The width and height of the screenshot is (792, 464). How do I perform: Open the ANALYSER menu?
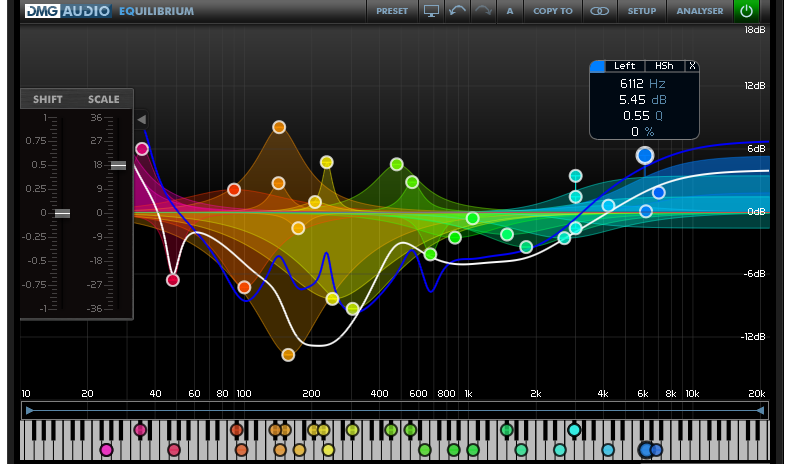[700, 11]
